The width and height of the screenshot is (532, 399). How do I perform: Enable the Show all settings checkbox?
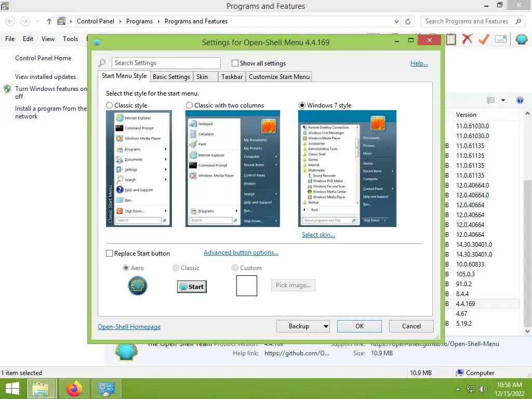pos(235,63)
